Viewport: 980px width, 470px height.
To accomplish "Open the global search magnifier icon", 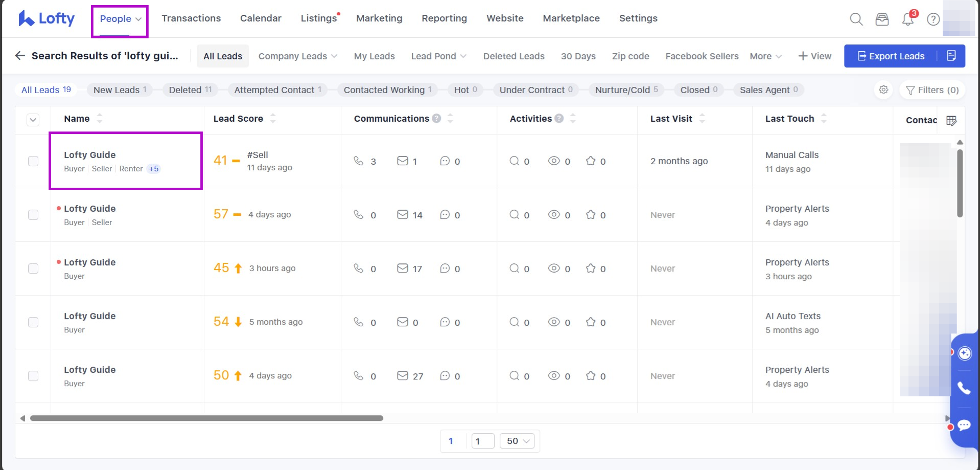I will 856,19.
